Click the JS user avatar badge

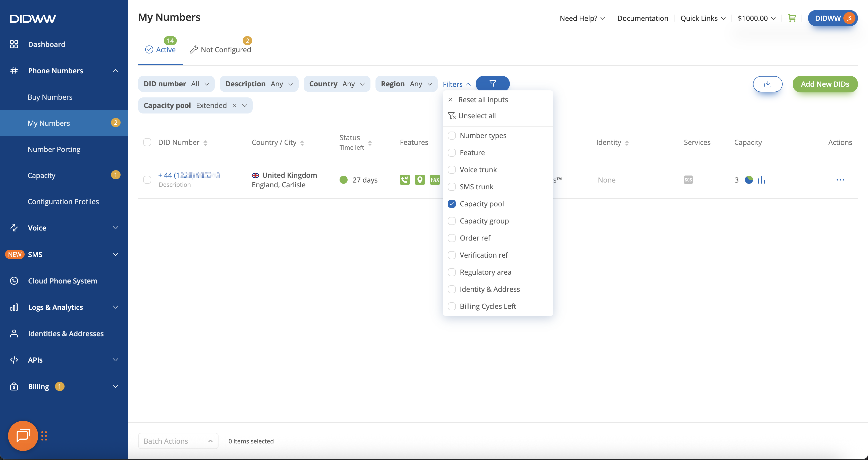click(x=849, y=18)
